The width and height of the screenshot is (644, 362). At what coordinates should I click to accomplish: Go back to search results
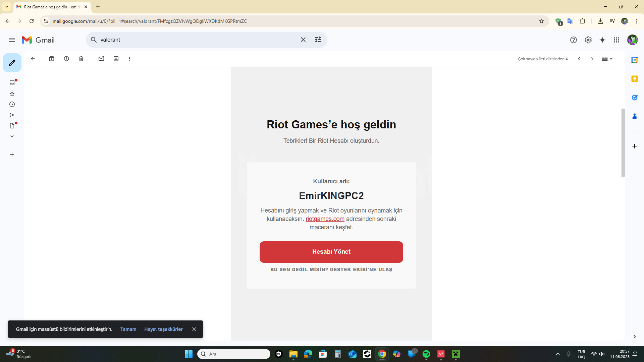click(x=33, y=59)
